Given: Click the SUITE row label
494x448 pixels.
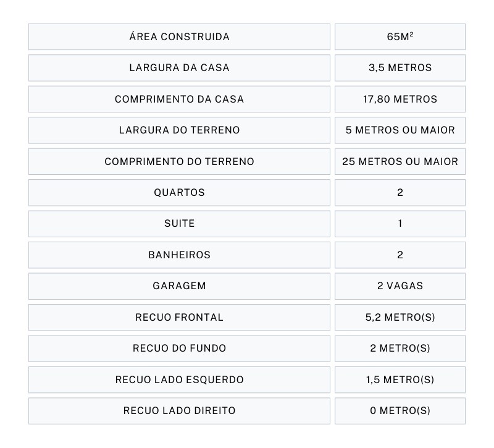Looking at the screenshot, I should [179, 224].
